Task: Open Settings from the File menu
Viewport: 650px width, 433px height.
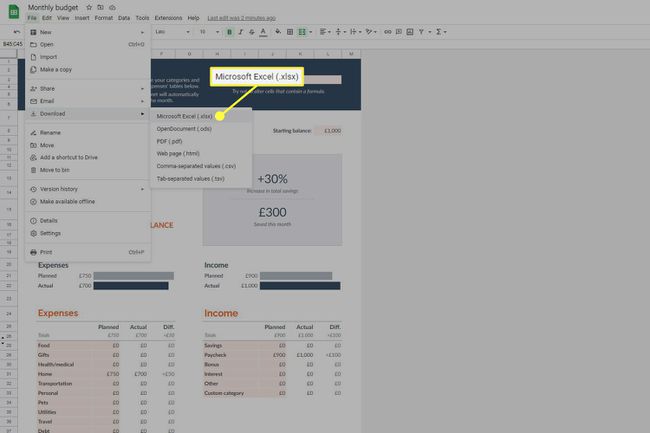Action: [x=88, y=233]
